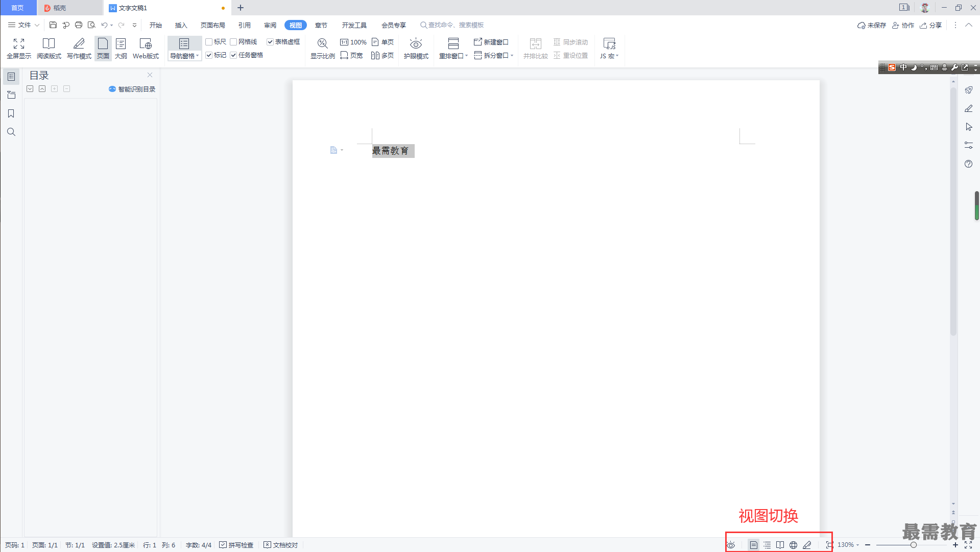This screenshot has height=552, width=980.
Task: Open the search icon in left sidebar
Action: click(11, 132)
